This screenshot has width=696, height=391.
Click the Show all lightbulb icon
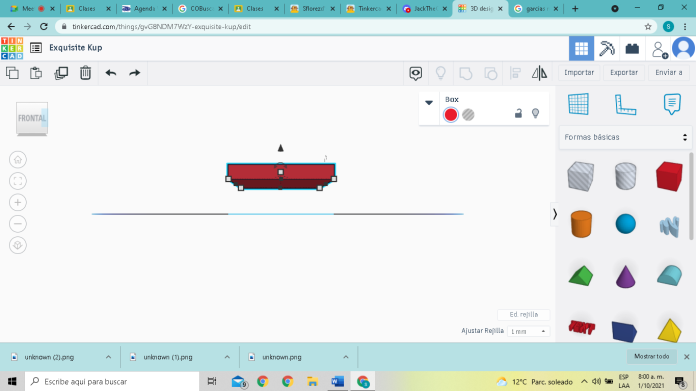[x=440, y=73]
